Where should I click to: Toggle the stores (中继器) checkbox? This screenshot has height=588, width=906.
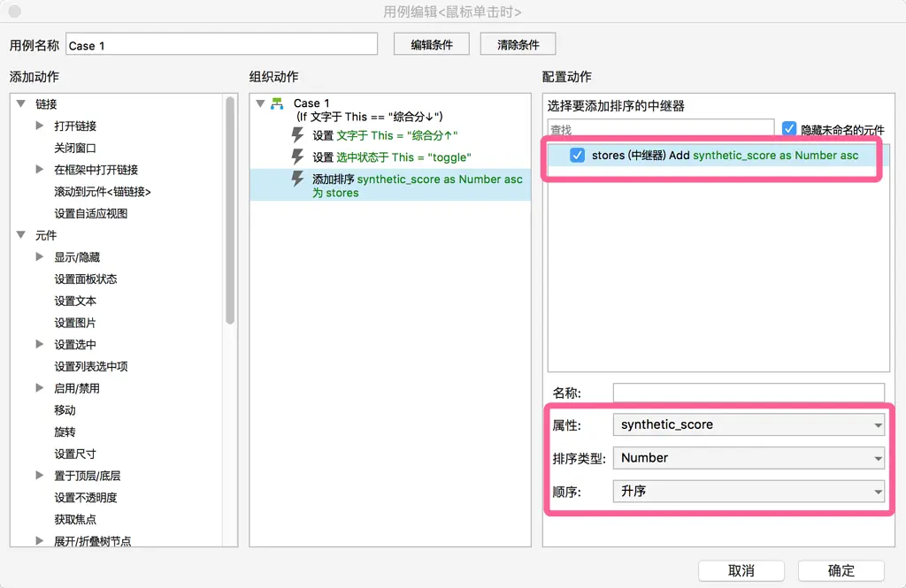tap(578, 156)
